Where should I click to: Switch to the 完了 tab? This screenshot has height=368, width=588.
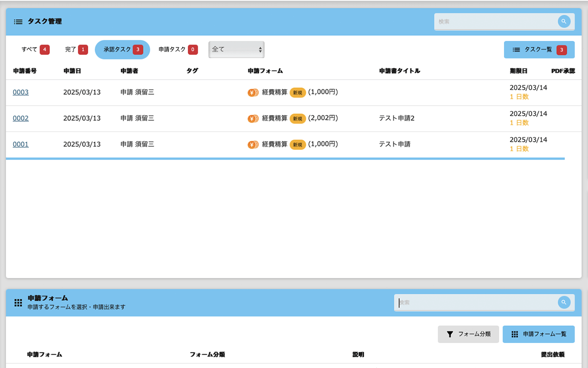[x=76, y=50]
